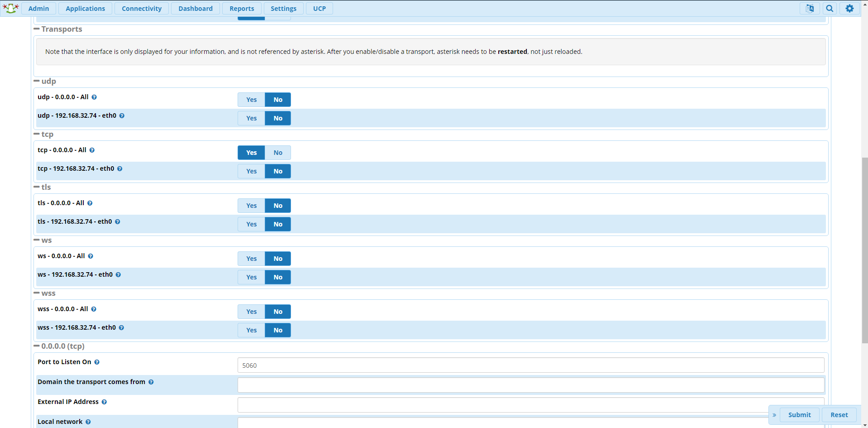Go to the Dashboard menu item
Image resolution: width=868 pixels, height=428 pixels.
coord(196,8)
